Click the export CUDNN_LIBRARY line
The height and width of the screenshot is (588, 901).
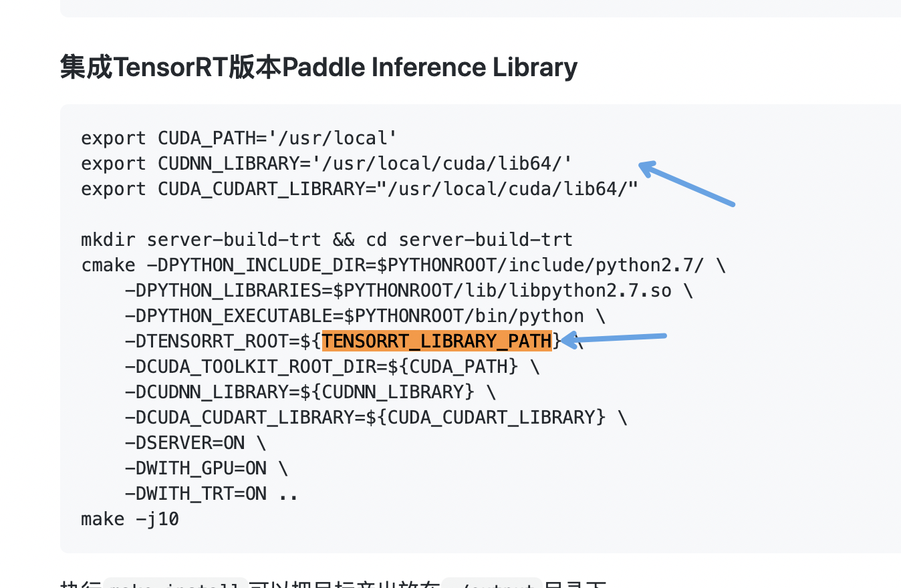click(x=327, y=164)
